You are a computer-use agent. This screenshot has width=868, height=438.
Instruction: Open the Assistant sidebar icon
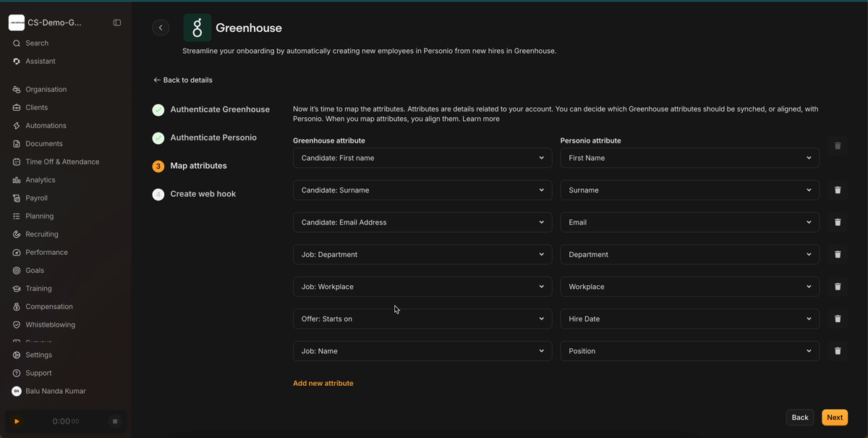click(x=17, y=62)
